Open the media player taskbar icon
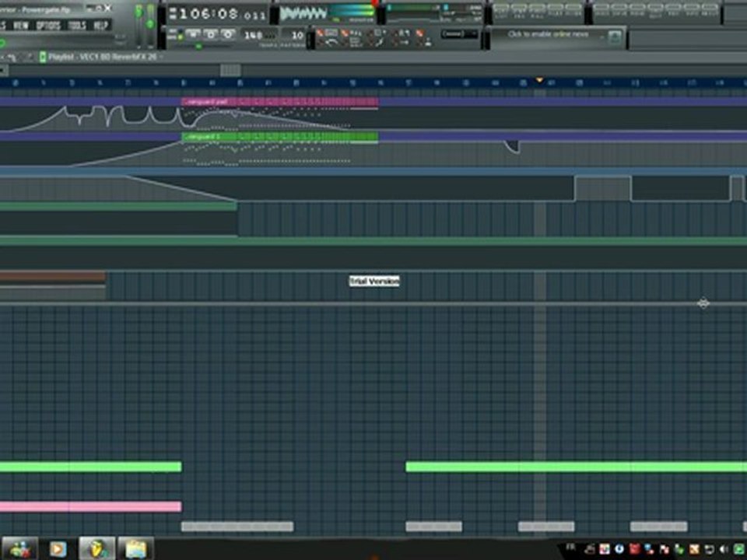 pyautogui.click(x=58, y=549)
